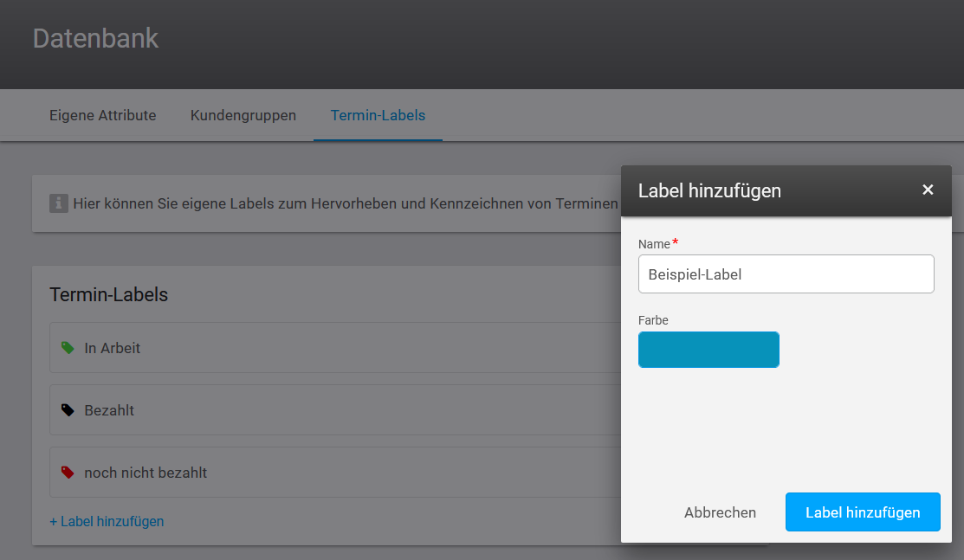Image resolution: width=964 pixels, height=560 pixels.
Task: Click the Farbe field label in the dialog
Action: click(653, 320)
